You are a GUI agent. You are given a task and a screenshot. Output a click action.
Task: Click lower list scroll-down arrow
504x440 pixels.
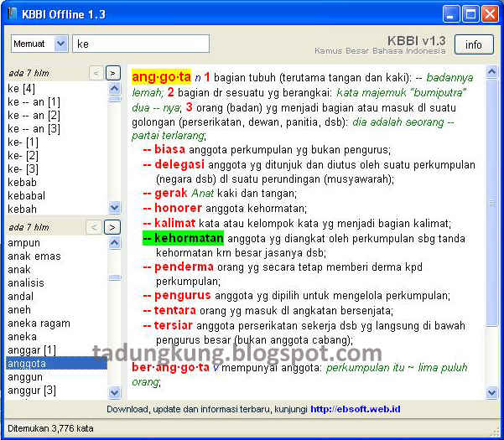point(114,392)
